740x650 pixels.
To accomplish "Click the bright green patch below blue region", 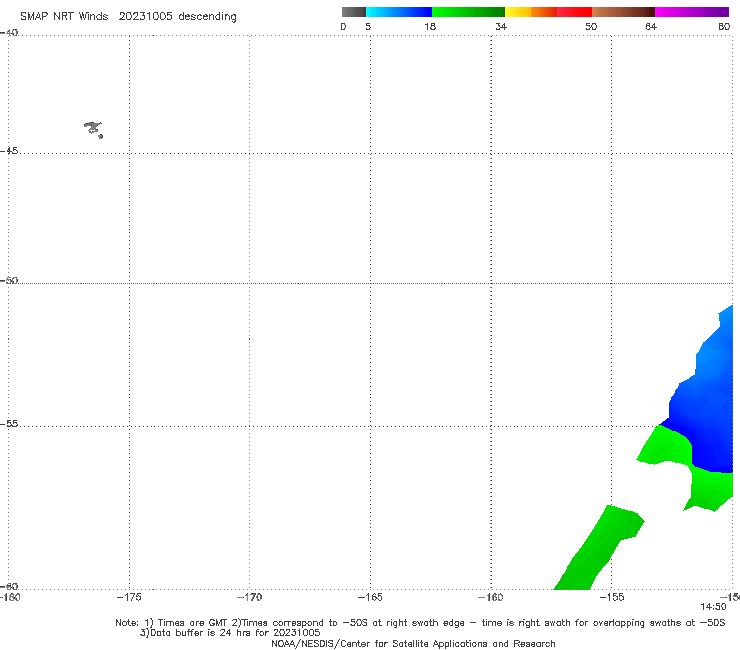I will [712, 489].
